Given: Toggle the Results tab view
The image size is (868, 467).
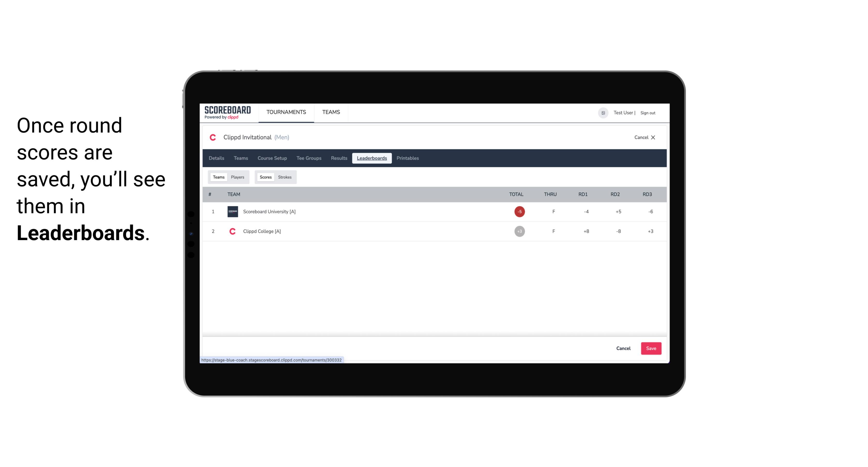Looking at the screenshot, I should click(x=338, y=158).
